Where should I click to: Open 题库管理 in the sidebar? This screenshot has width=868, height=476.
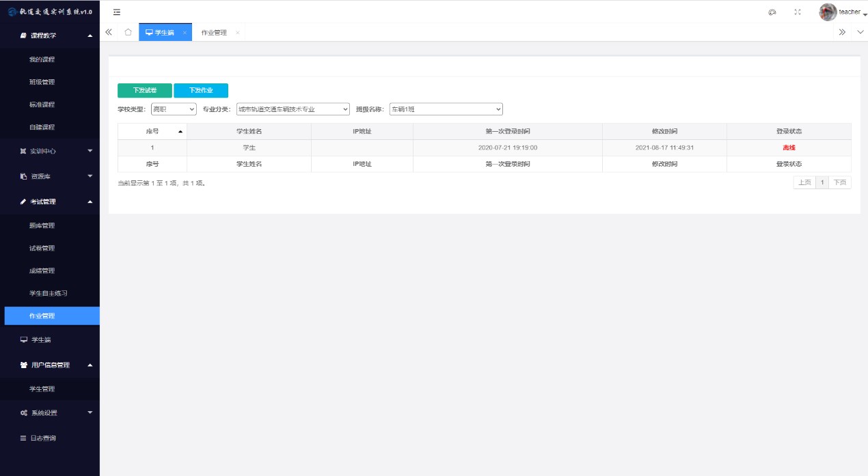point(42,225)
